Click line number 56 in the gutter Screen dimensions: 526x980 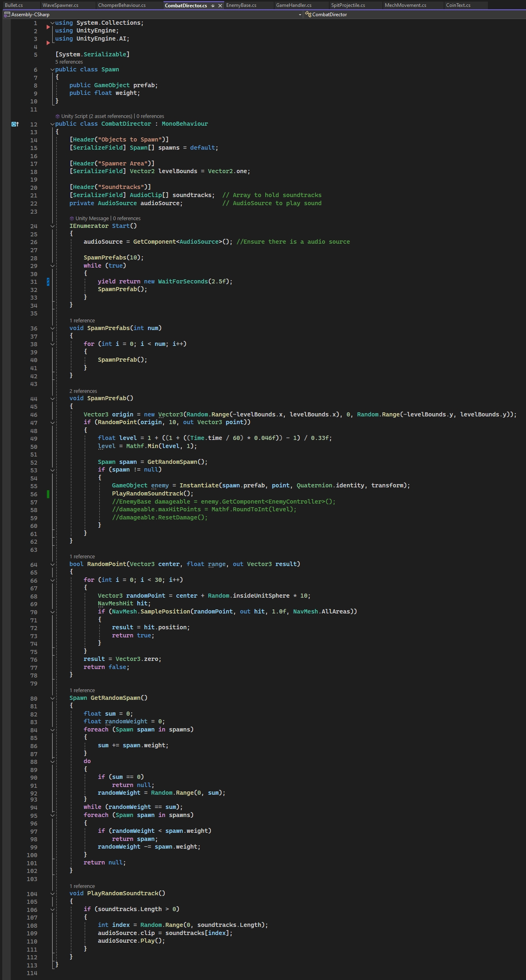tap(34, 494)
